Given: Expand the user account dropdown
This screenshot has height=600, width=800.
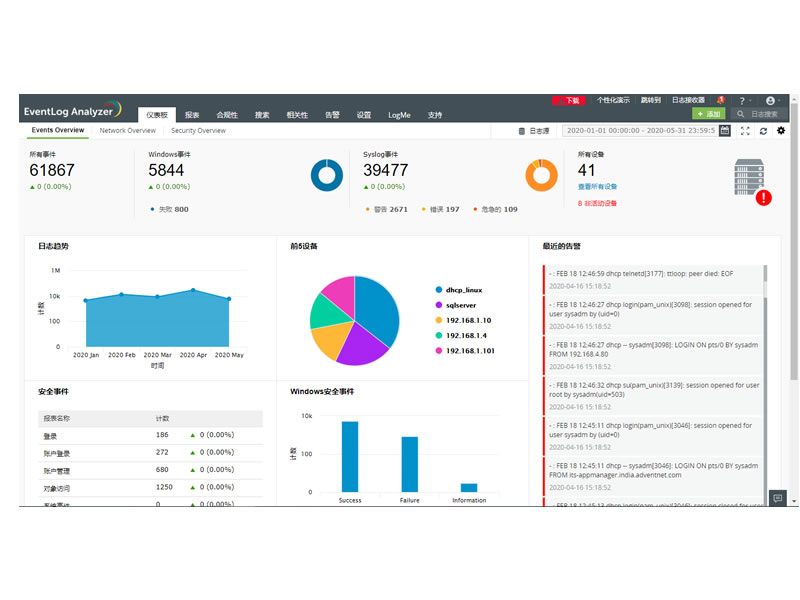Looking at the screenshot, I should click(x=772, y=101).
